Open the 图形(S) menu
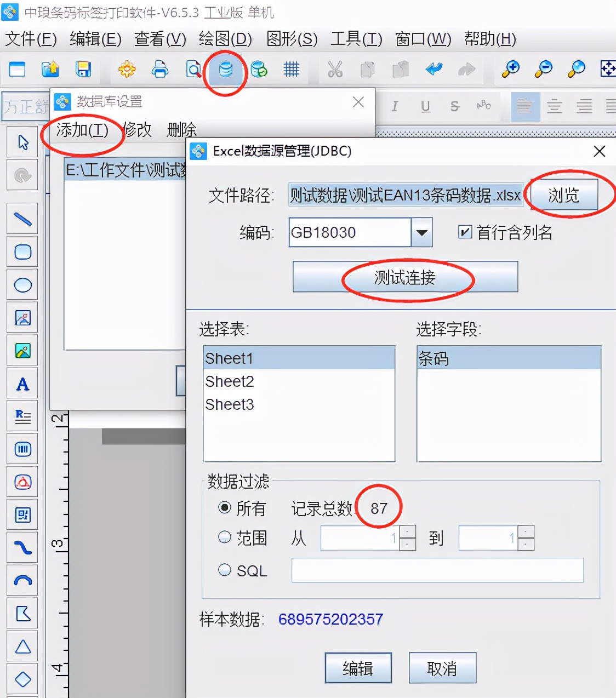 coord(292,39)
